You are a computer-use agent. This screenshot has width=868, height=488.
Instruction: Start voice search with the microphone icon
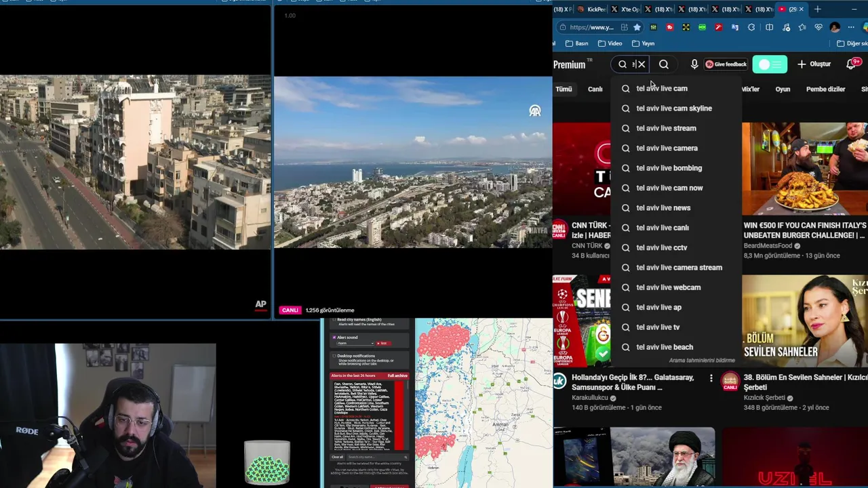(694, 64)
